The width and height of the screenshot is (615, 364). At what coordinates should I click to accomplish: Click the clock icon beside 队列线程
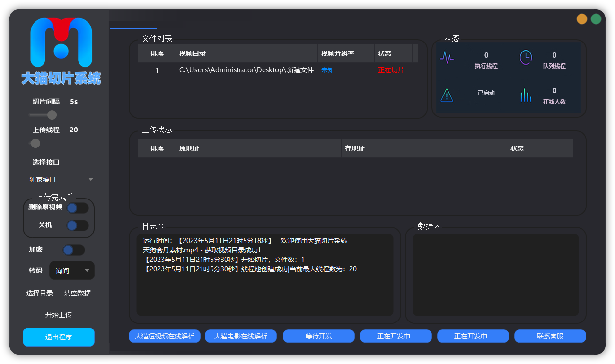(x=526, y=58)
